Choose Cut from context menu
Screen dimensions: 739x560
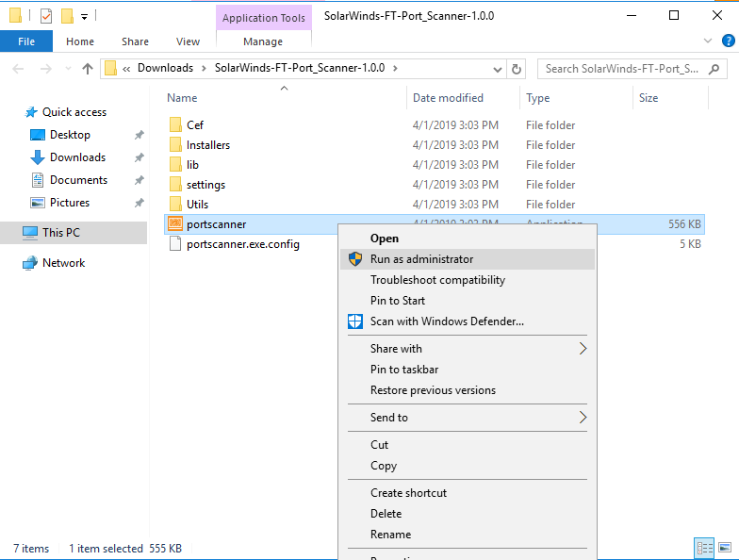[x=468, y=445]
